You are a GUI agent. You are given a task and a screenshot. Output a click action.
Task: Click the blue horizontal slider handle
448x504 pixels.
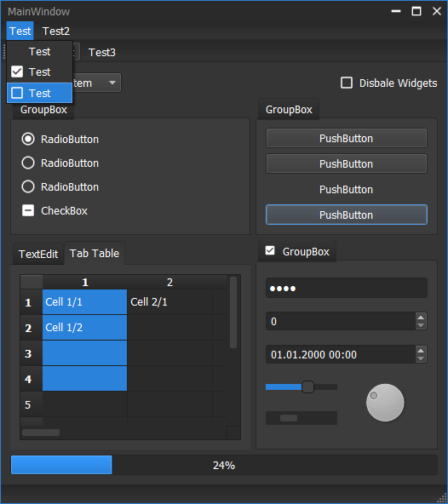tap(307, 387)
